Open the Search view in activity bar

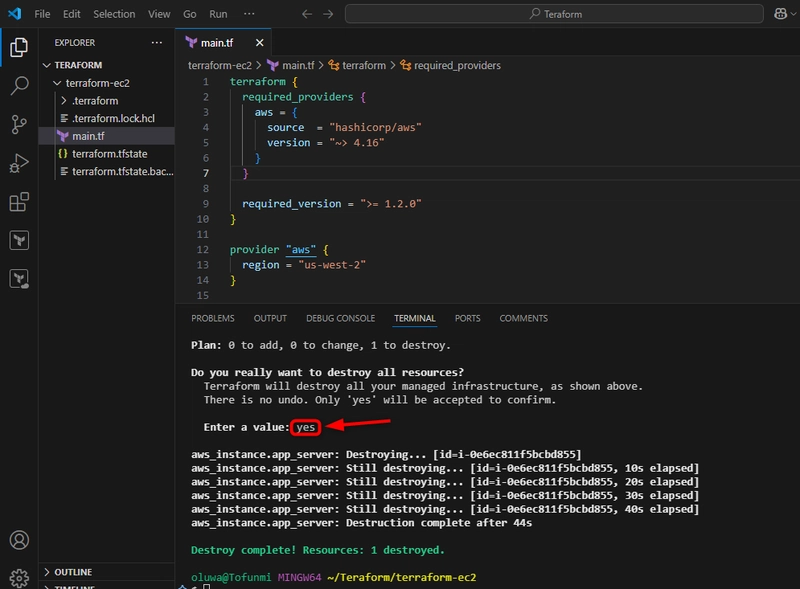[x=19, y=85]
